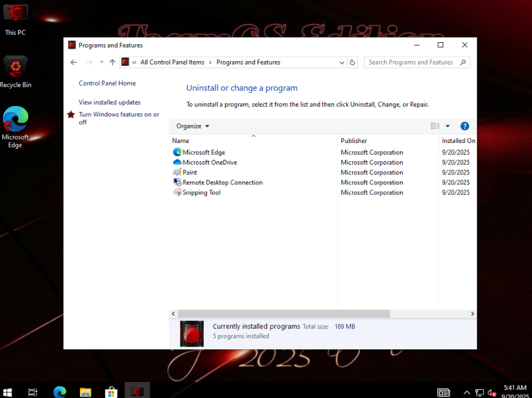Open recent locations dropdown arrow
The width and height of the screenshot is (532, 398).
pyautogui.click(x=102, y=62)
